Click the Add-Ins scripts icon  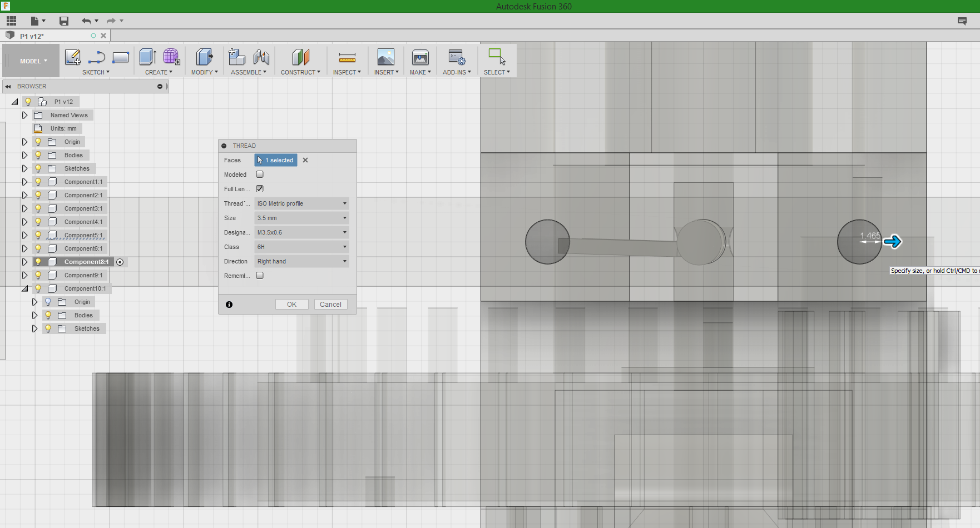(x=457, y=57)
